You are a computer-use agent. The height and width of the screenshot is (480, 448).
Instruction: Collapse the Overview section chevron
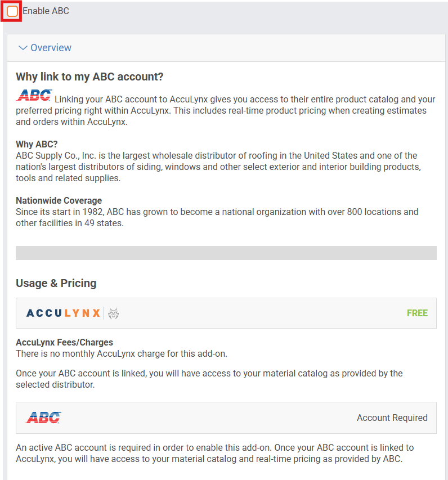23,48
